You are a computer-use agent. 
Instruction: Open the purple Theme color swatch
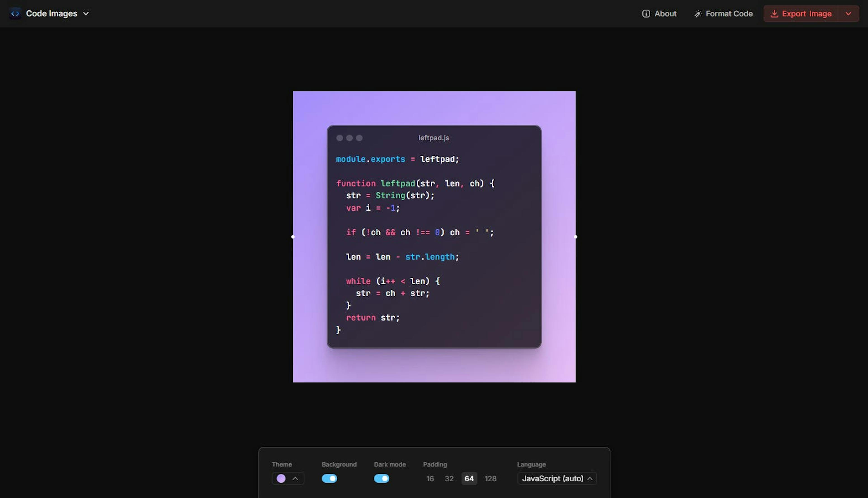coord(281,479)
